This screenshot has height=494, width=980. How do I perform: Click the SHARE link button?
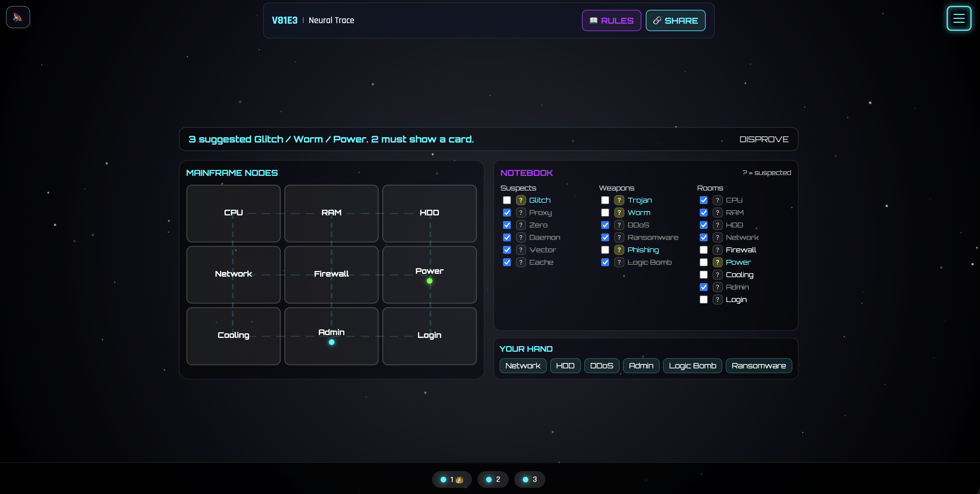click(675, 21)
